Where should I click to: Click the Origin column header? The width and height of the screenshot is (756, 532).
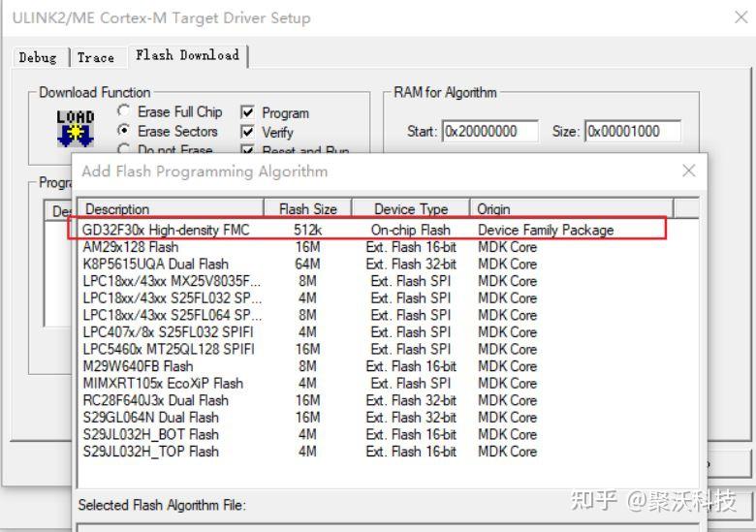point(572,208)
